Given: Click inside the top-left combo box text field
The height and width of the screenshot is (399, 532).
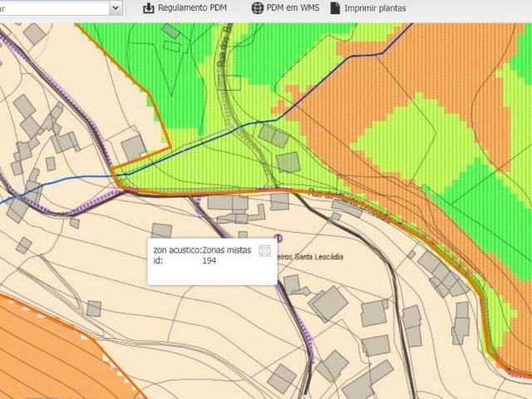Looking at the screenshot, I should coord(50,7).
